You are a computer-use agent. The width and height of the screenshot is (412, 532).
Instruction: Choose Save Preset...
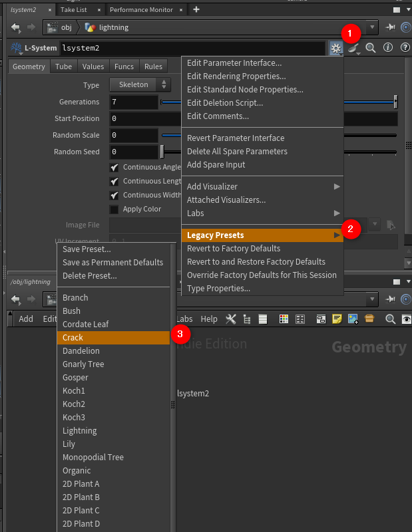(x=113, y=249)
